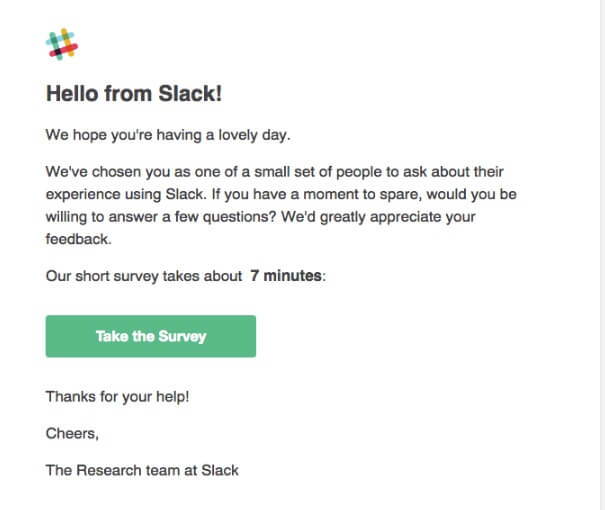The image size is (605, 510).
Task: Click the bold 7 minutes text
Action: tap(286, 276)
